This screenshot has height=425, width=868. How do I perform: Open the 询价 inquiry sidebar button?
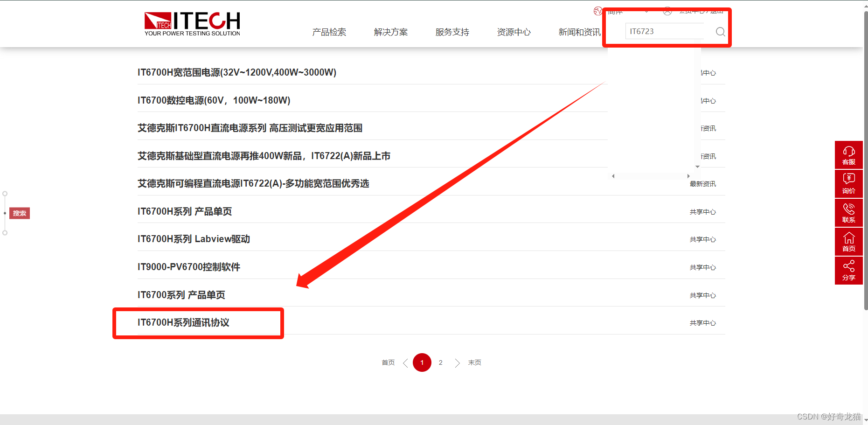(x=848, y=184)
